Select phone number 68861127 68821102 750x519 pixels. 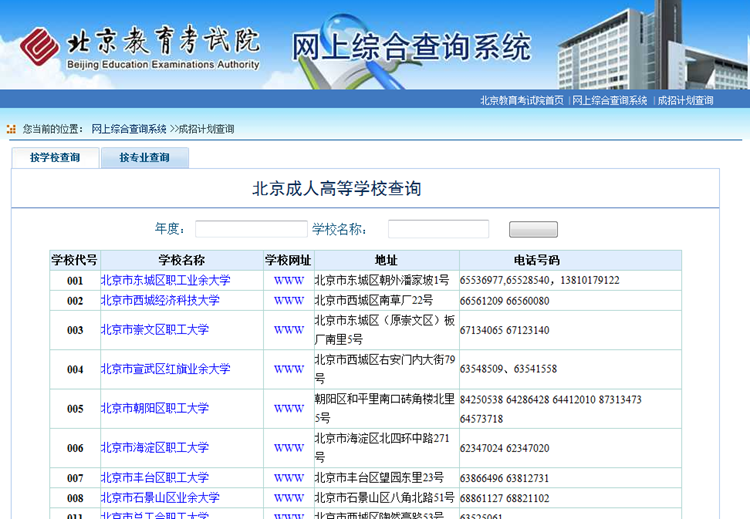point(505,498)
